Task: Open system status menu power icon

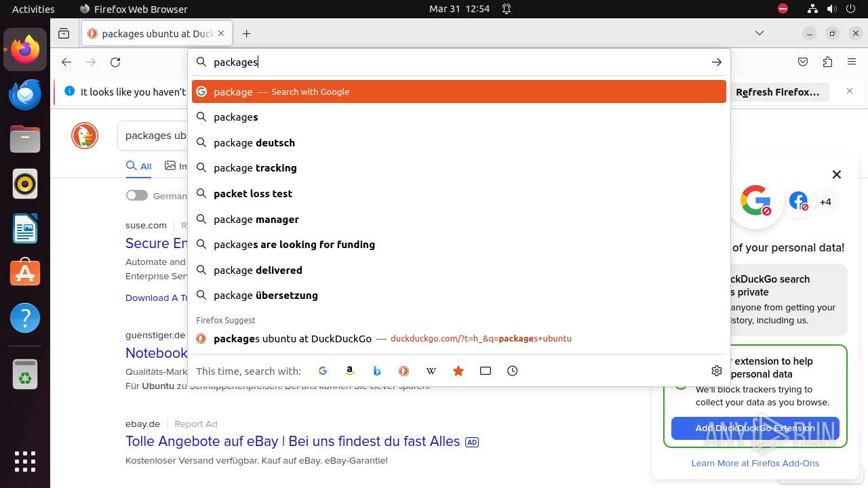Action: click(x=850, y=9)
